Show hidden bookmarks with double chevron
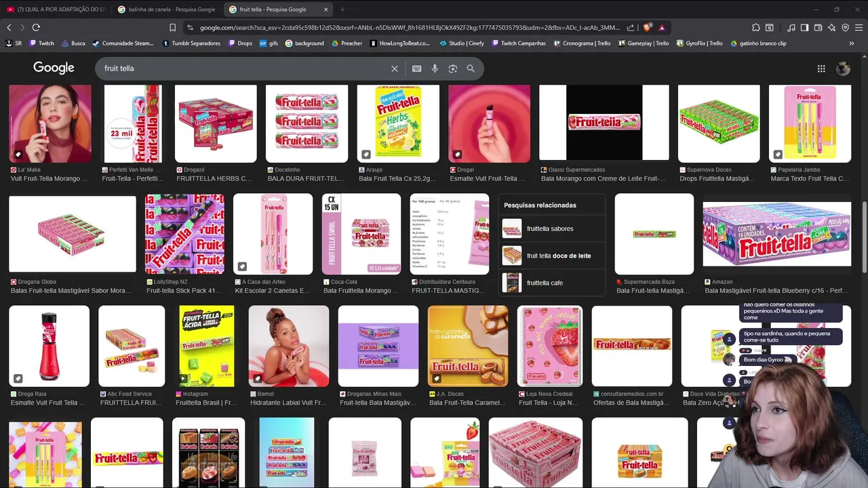Viewport: 868px width, 488px height. pos(852,43)
